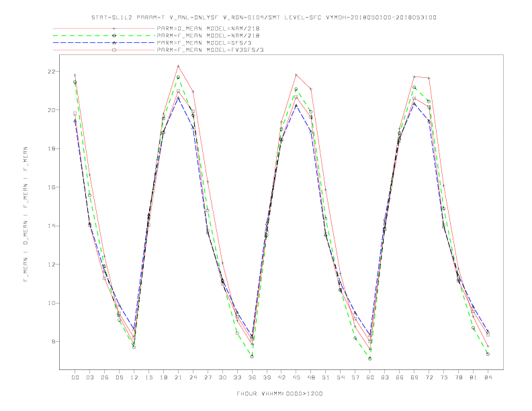This screenshot has height=411, width=532.
Task: Click x-axis tick label 69
Action: click(x=414, y=377)
